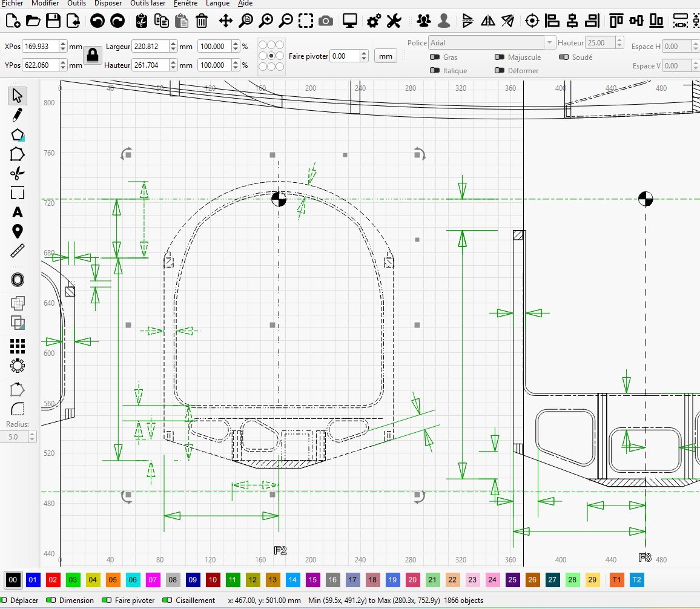Toggle the Gras bold switch
Image resolution: width=700 pixels, height=609 pixels.
(434, 58)
